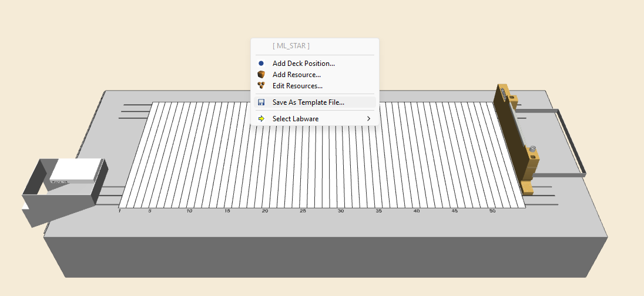Click the [ ML_STAR ] menu header
Viewport: 644px width, 296px height.
click(291, 46)
